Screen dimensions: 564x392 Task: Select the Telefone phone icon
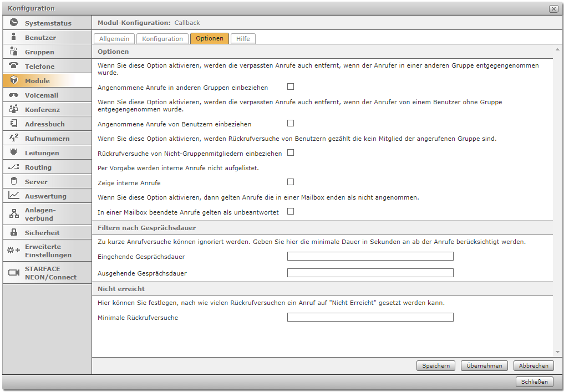[14, 66]
